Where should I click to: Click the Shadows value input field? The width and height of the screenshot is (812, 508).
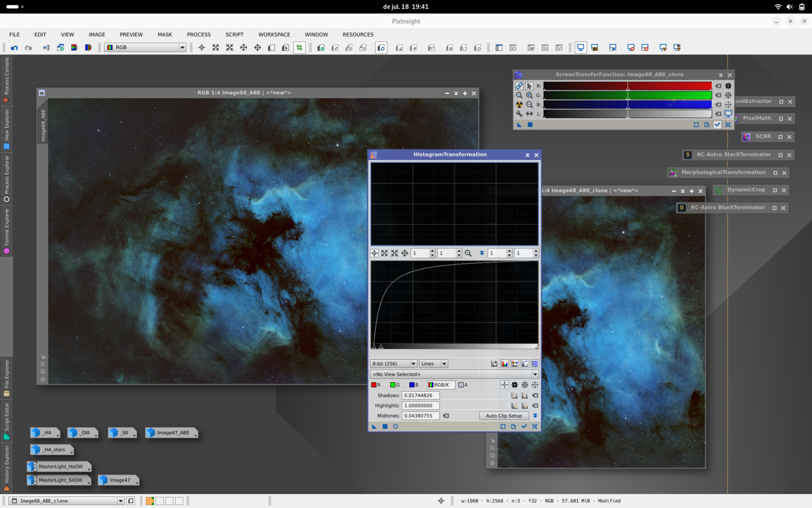click(421, 395)
